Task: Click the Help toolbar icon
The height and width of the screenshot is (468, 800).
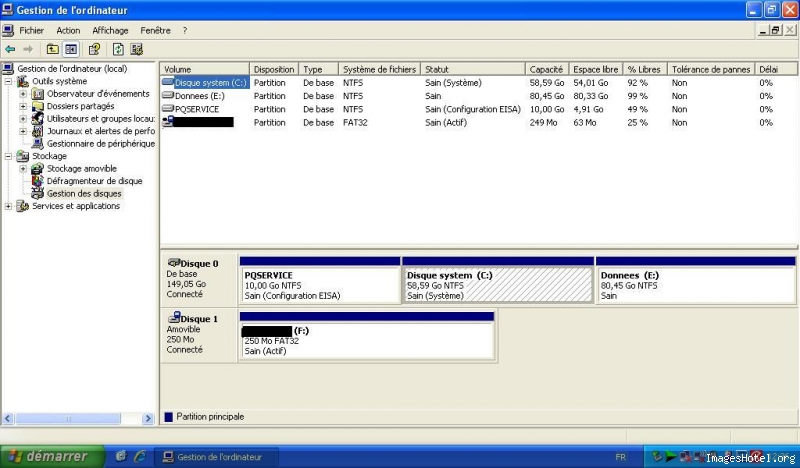Action: (94, 49)
